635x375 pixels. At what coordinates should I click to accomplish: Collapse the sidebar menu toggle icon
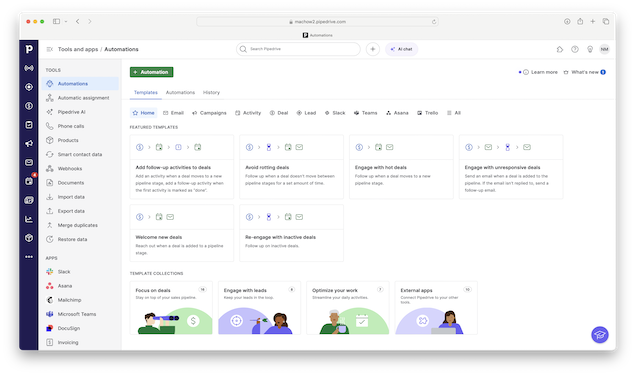tap(49, 49)
